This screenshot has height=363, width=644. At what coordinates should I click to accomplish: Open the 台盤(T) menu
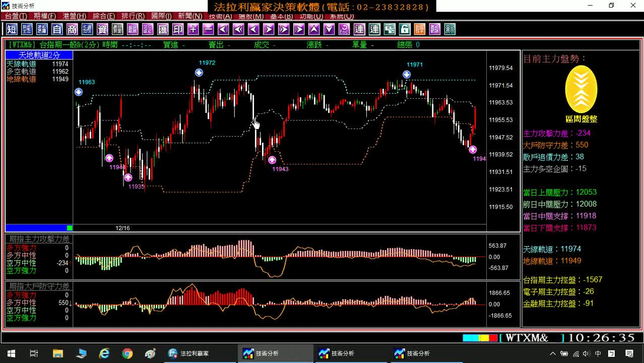(16, 17)
